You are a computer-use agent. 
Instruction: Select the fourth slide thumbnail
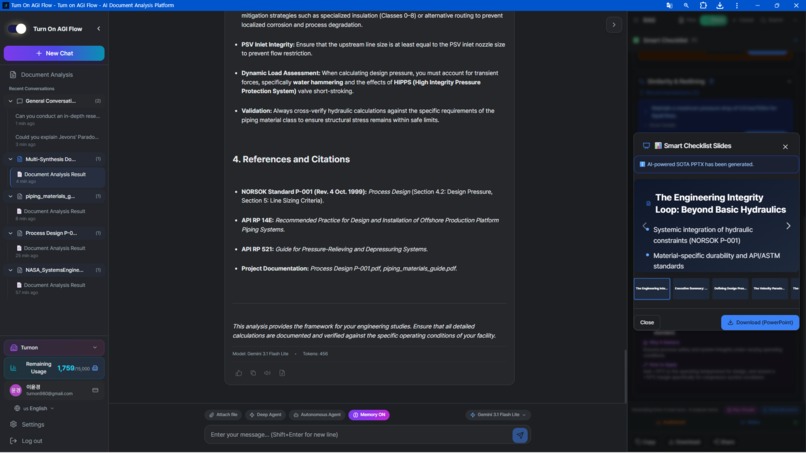pyautogui.click(x=770, y=288)
